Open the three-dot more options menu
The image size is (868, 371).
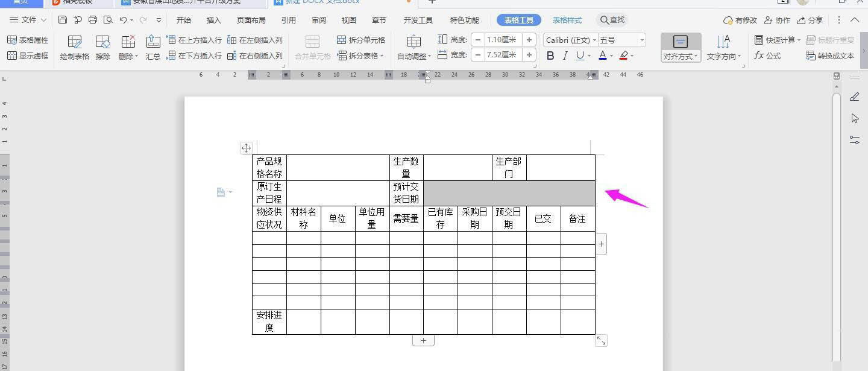838,20
